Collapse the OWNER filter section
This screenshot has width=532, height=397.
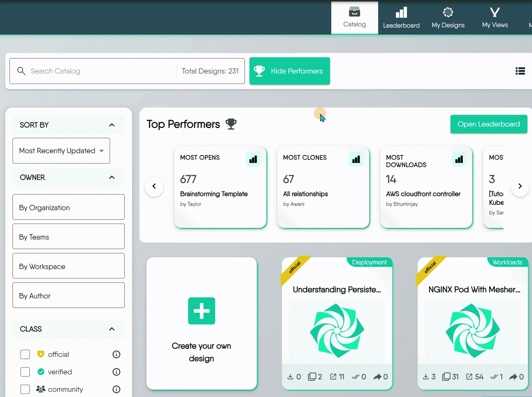point(112,177)
